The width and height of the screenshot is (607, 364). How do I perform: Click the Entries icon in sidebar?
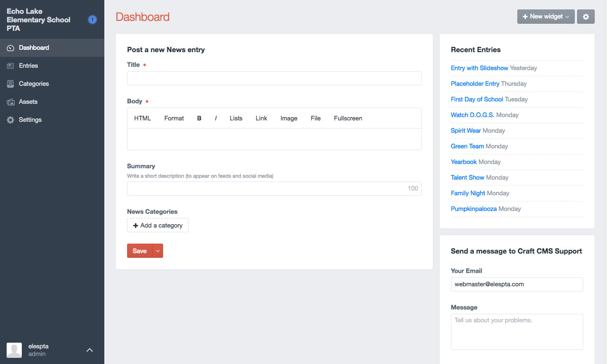10,66
